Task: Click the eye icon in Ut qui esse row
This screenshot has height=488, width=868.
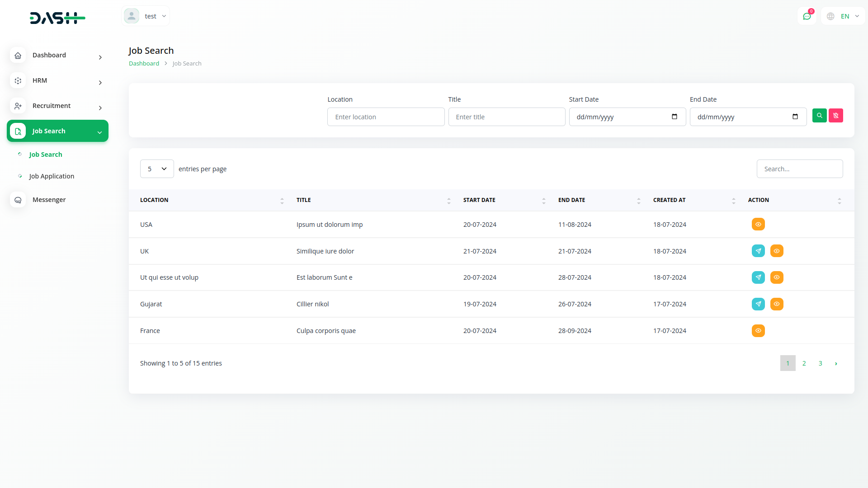Action: 776,277
